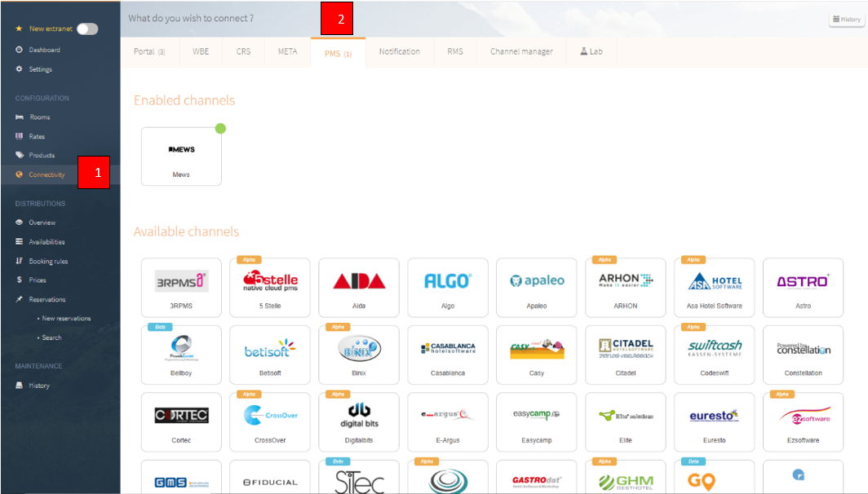Open the Lab tab
Screen dimensions: 868x494
click(x=591, y=51)
